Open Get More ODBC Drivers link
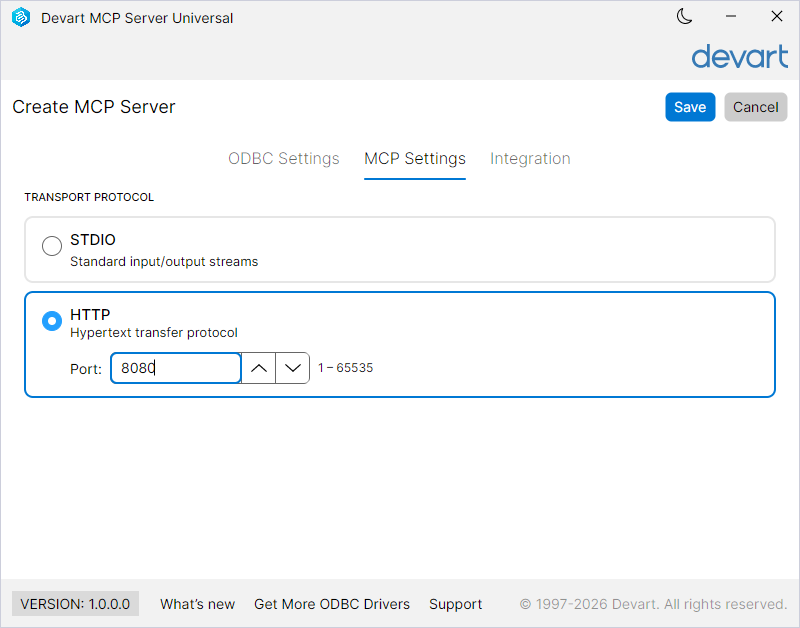The width and height of the screenshot is (800, 628). pyautogui.click(x=332, y=604)
